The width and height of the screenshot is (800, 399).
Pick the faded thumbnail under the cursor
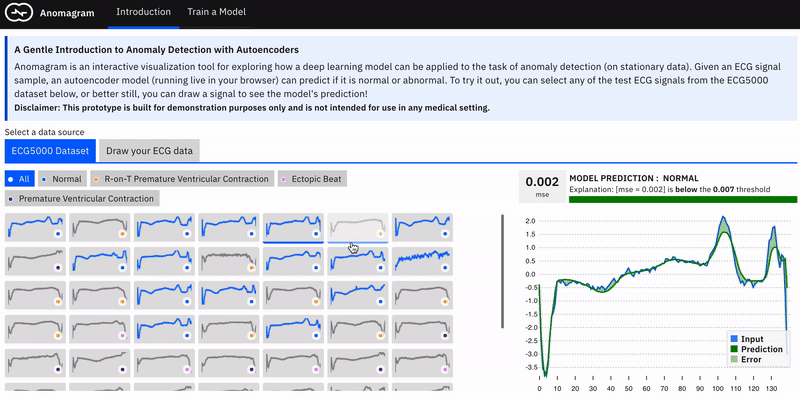click(358, 227)
